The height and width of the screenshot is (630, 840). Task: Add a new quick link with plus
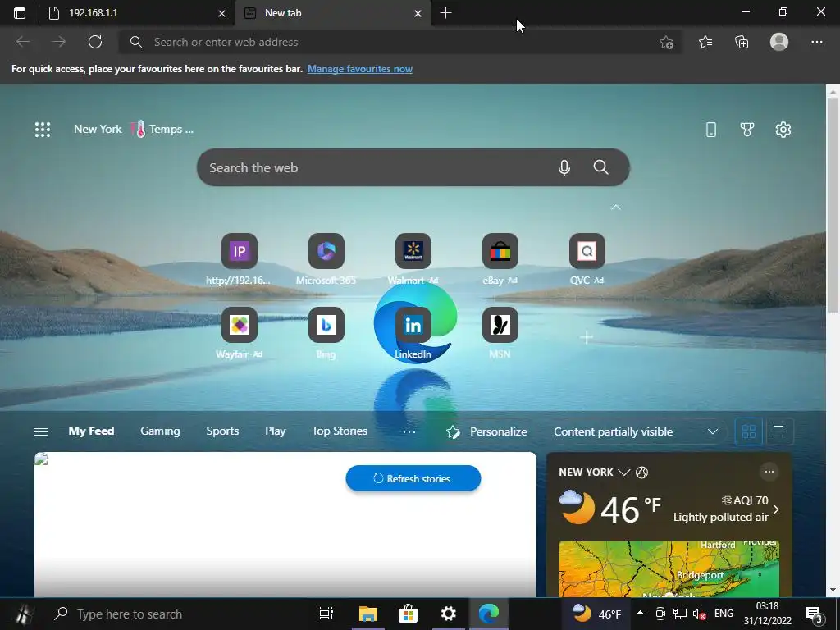(587, 337)
